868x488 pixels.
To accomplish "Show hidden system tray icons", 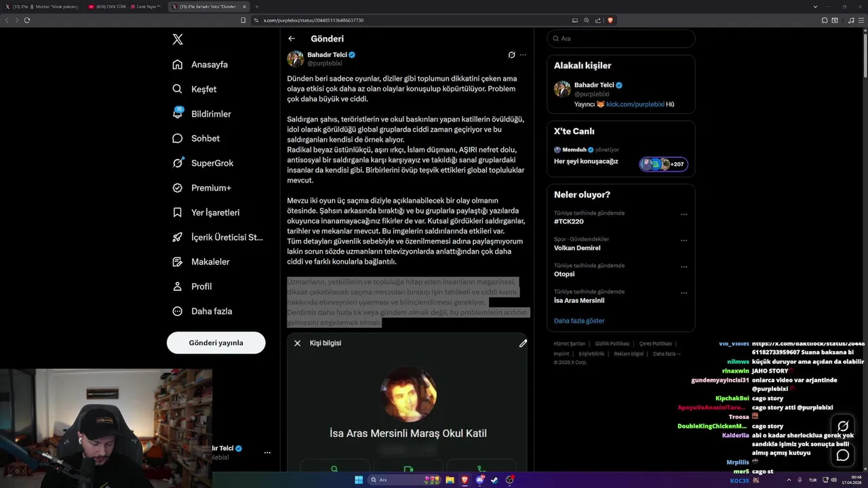I will (x=789, y=480).
